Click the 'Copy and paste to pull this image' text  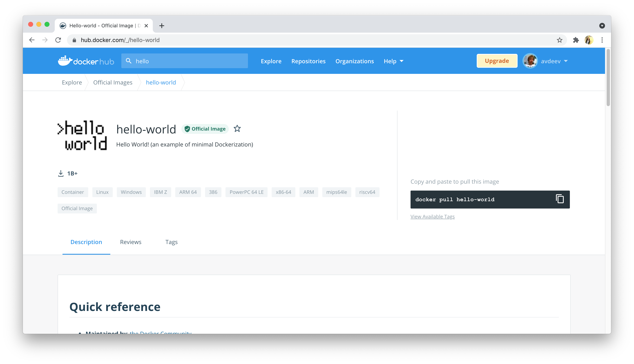(x=455, y=182)
